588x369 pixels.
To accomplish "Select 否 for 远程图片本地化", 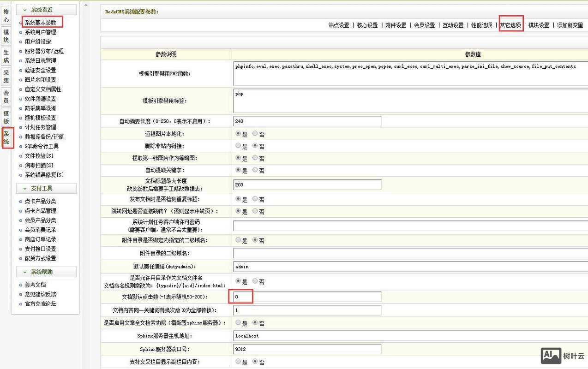I will tap(257, 134).
